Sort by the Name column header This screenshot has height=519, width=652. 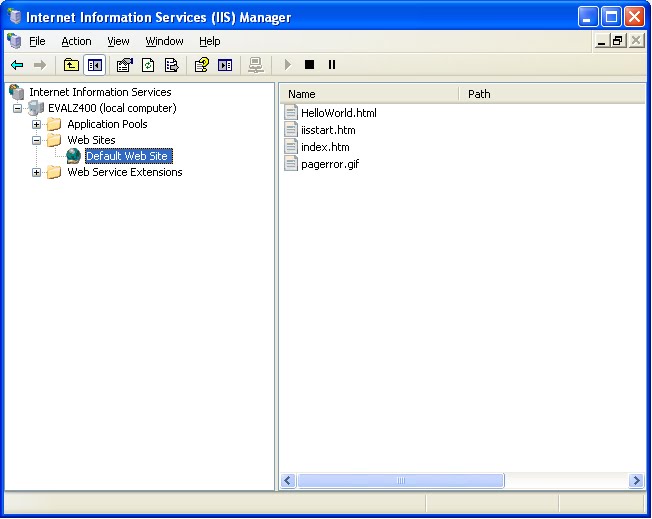[369, 94]
